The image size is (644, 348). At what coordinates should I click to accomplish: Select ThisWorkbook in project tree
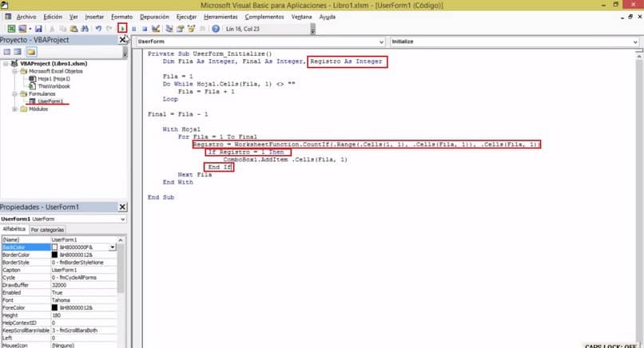(x=54, y=86)
